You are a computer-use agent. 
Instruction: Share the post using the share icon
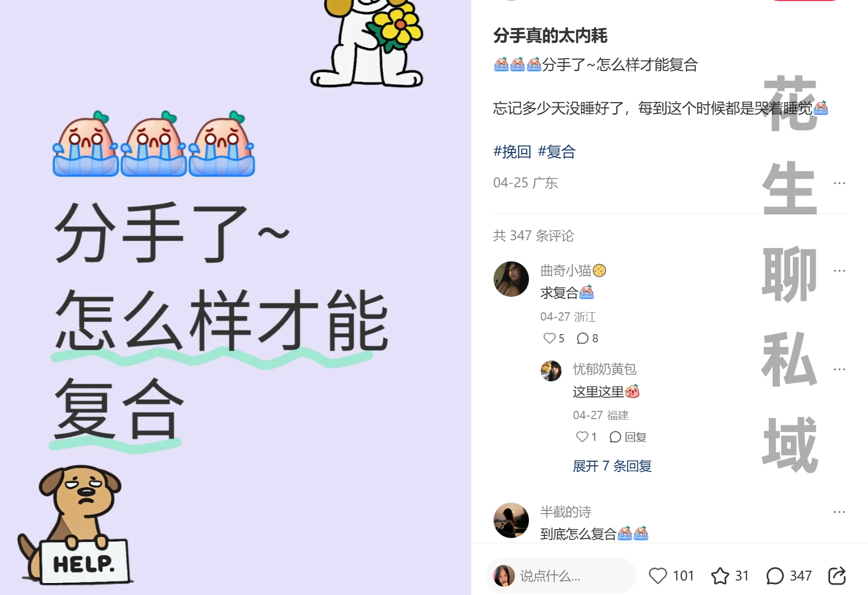837,576
